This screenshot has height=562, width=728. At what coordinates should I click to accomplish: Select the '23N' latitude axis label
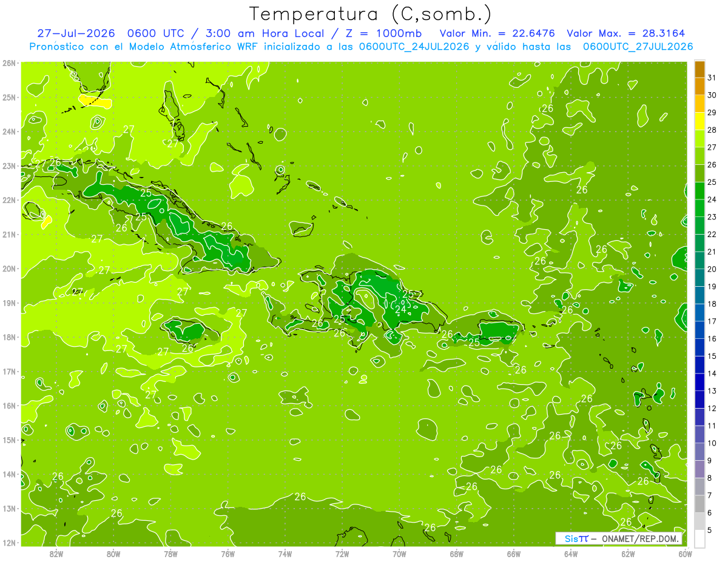click(9, 166)
